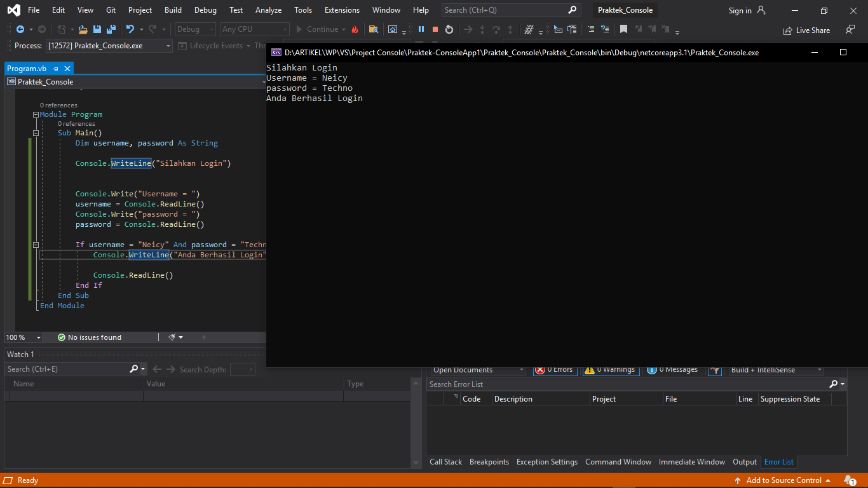Viewport: 868px width, 488px height.
Task: Click the Sign in link
Action: (x=740, y=10)
